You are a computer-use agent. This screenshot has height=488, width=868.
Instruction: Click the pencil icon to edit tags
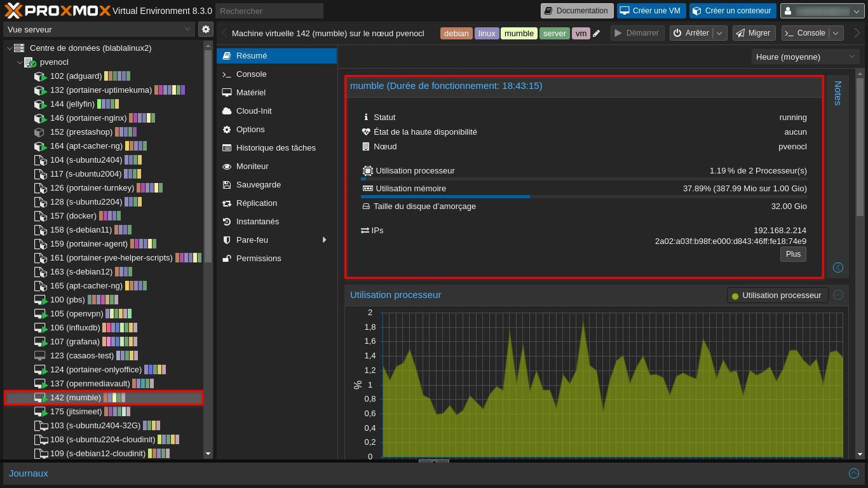[x=596, y=34]
